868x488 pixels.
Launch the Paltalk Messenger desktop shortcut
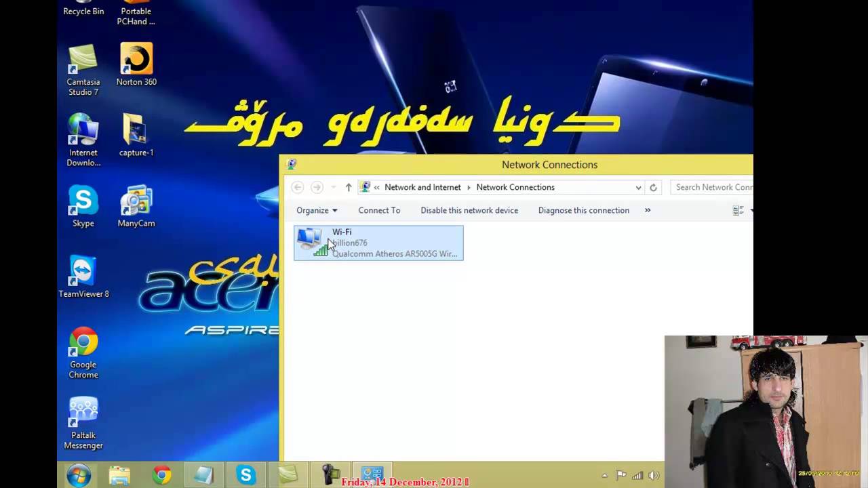pos(83,424)
